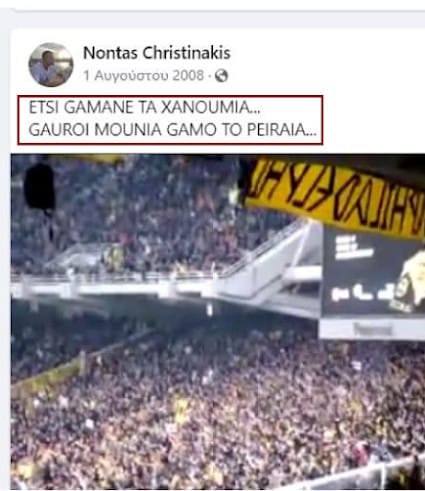Click the globe public privacy icon

click(221, 76)
